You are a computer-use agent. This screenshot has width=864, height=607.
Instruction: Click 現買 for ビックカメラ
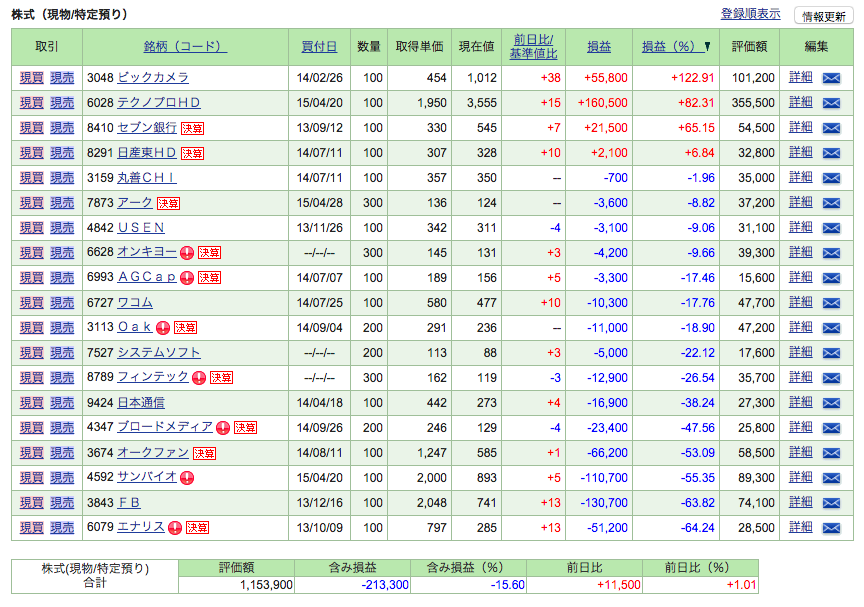pos(31,78)
